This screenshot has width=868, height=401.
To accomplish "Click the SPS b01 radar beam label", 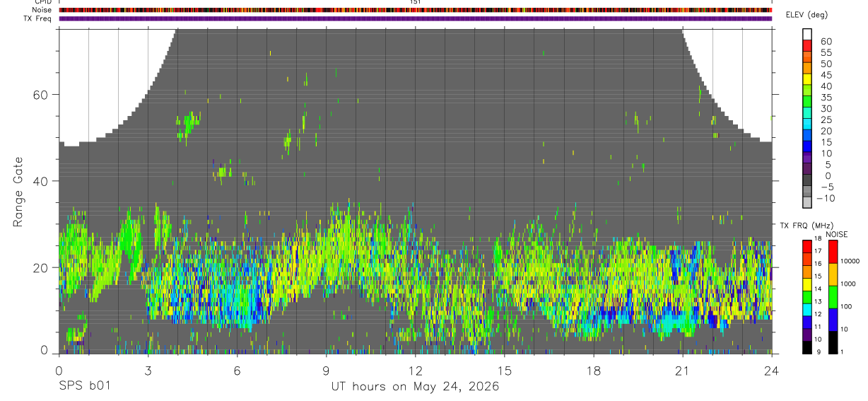I will click(x=83, y=386).
